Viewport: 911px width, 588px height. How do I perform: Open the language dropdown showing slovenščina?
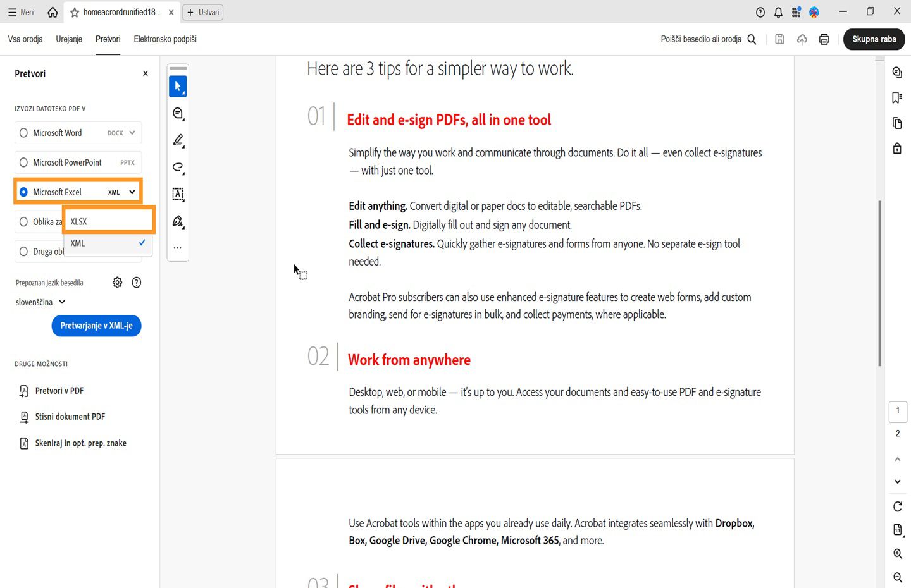pyautogui.click(x=40, y=302)
